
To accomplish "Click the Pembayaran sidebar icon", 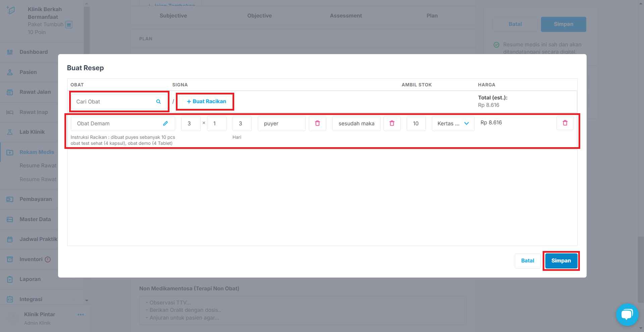I will coord(10,199).
